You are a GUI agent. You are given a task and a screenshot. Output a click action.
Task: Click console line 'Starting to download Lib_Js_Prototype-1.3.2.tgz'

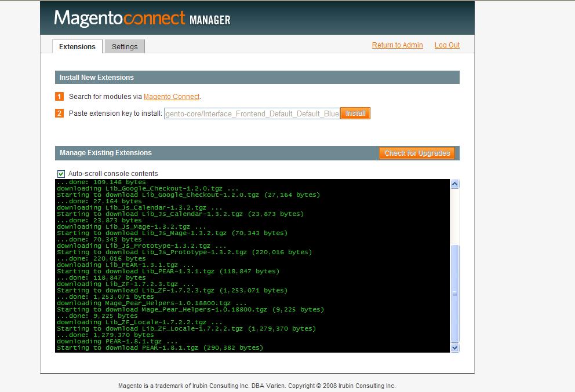pyautogui.click(x=184, y=252)
